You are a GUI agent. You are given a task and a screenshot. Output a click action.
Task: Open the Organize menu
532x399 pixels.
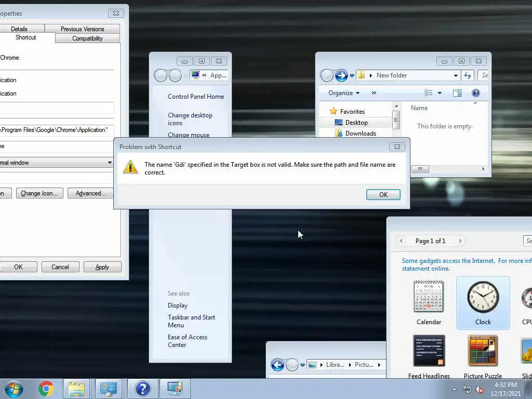click(x=344, y=93)
